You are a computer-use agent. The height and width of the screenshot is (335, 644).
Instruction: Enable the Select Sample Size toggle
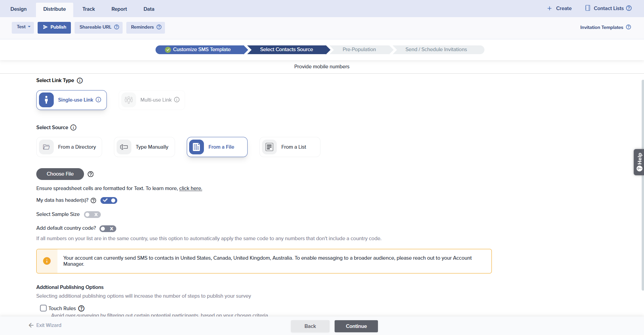click(x=92, y=215)
